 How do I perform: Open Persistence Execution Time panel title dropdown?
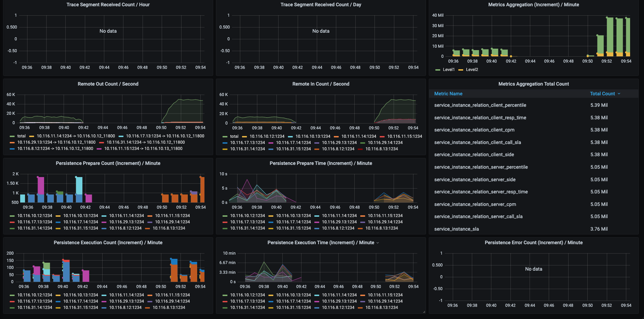tap(378, 243)
